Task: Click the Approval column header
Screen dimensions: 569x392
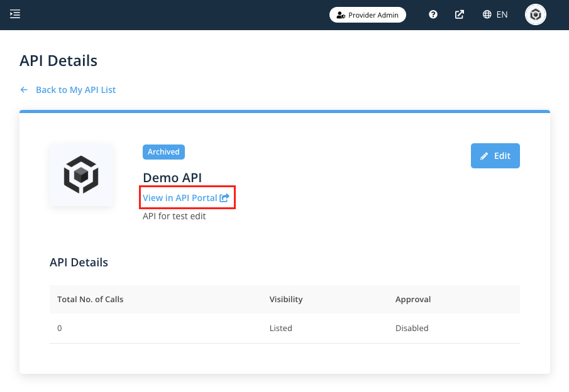Action: click(412, 299)
